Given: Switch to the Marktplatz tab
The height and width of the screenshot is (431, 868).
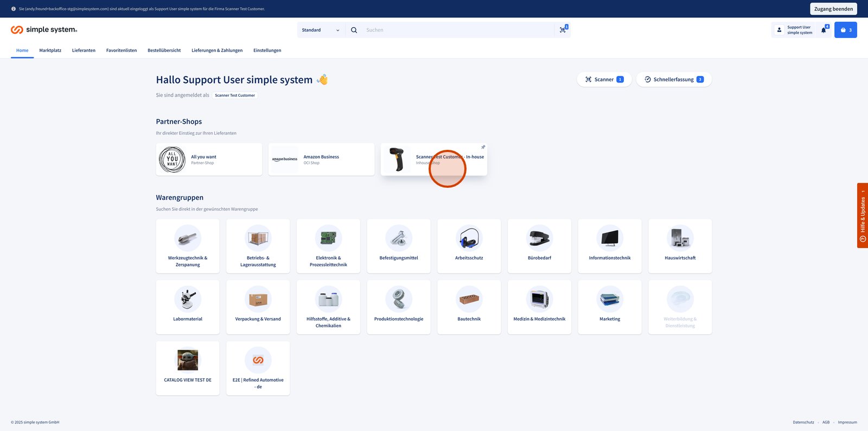Looking at the screenshot, I should click(x=50, y=50).
